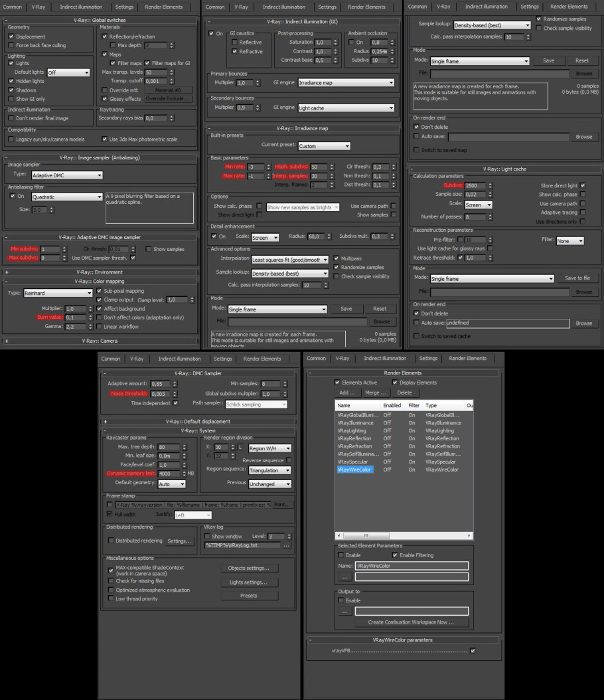This screenshot has height=700, width=604.
Task: Open Common tab in Render Elements list panel
Action: 317,358
